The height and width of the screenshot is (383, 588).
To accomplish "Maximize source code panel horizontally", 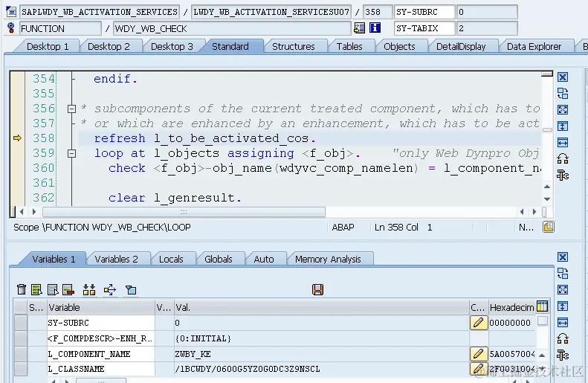I will click(x=563, y=142).
